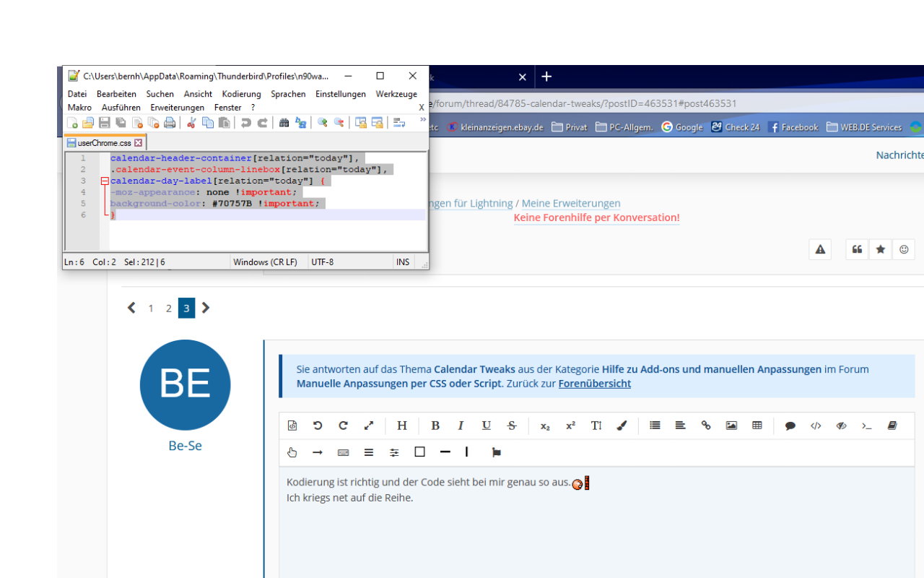Viewport: 924px width, 578px height.
Task: Expand hidden Notepad++ toolbar items chevron
Action: [x=422, y=119]
